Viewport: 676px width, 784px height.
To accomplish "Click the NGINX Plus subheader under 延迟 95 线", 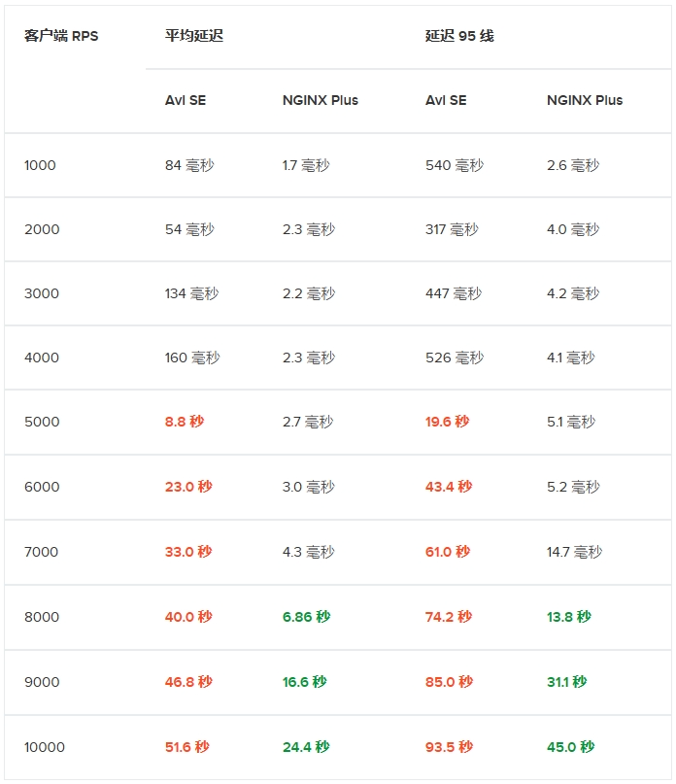I will coord(585,100).
